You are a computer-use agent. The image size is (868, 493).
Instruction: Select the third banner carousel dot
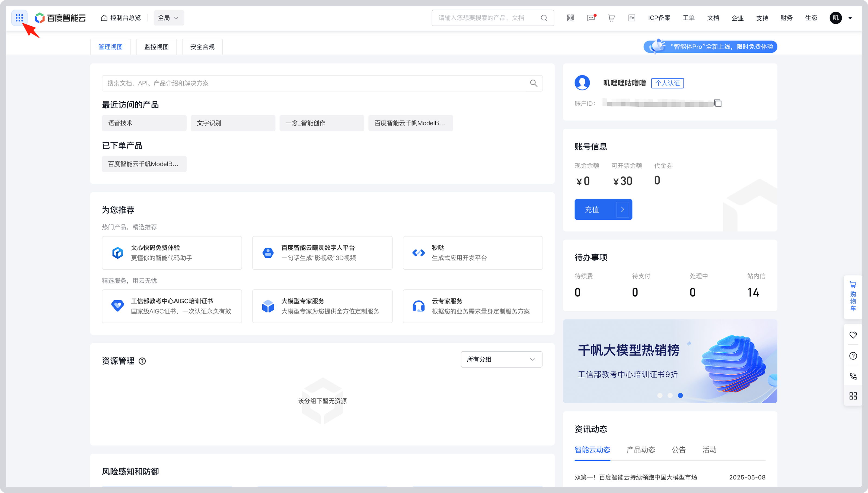[681, 395]
